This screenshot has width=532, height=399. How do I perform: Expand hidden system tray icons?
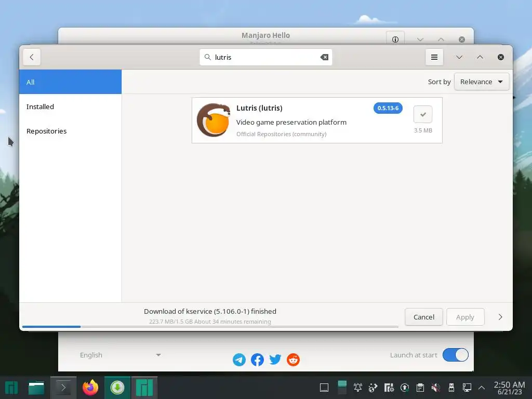point(482,388)
